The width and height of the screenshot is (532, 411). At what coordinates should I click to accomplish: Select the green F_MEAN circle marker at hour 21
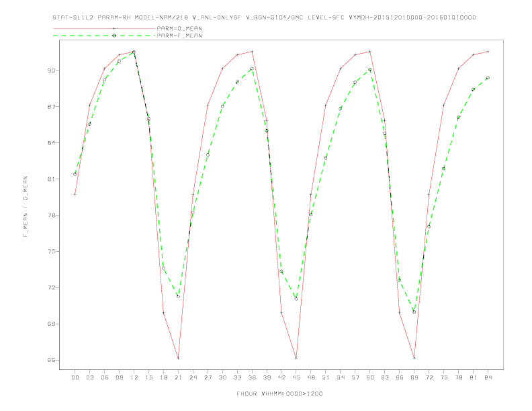[178, 297]
